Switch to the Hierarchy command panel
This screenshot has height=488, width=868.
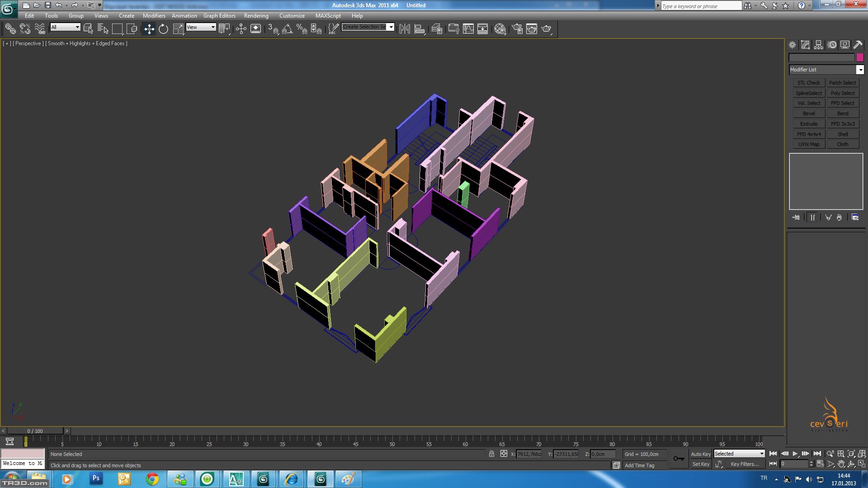[x=818, y=45]
